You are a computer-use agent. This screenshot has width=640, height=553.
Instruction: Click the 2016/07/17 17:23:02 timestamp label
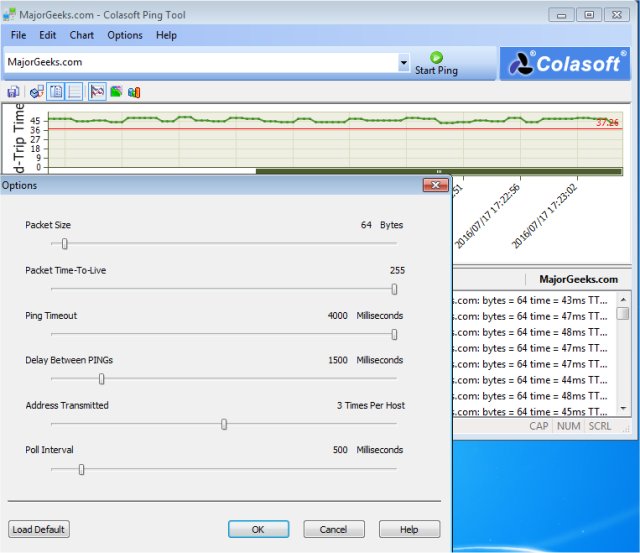544,216
